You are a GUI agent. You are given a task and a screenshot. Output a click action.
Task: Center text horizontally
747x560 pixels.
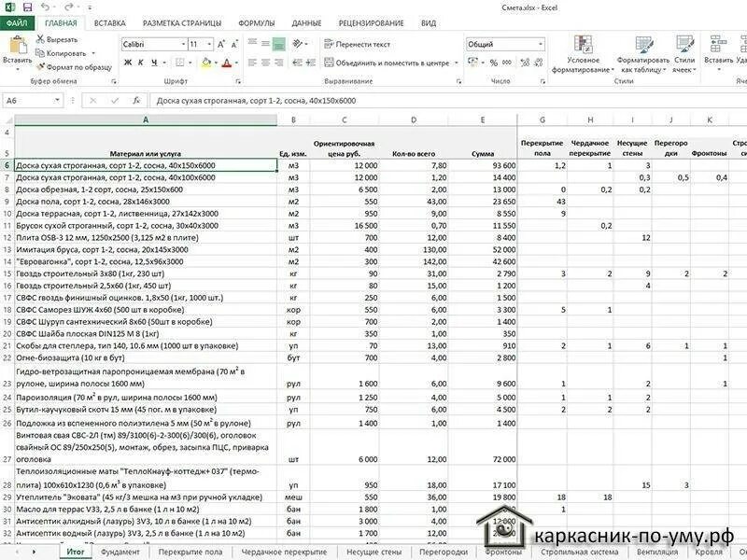pyautogui.click(x=265, y=63)
